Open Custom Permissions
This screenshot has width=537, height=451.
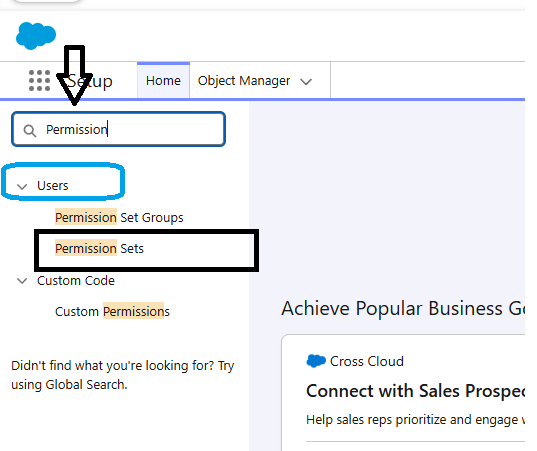[x=112, y=311]
